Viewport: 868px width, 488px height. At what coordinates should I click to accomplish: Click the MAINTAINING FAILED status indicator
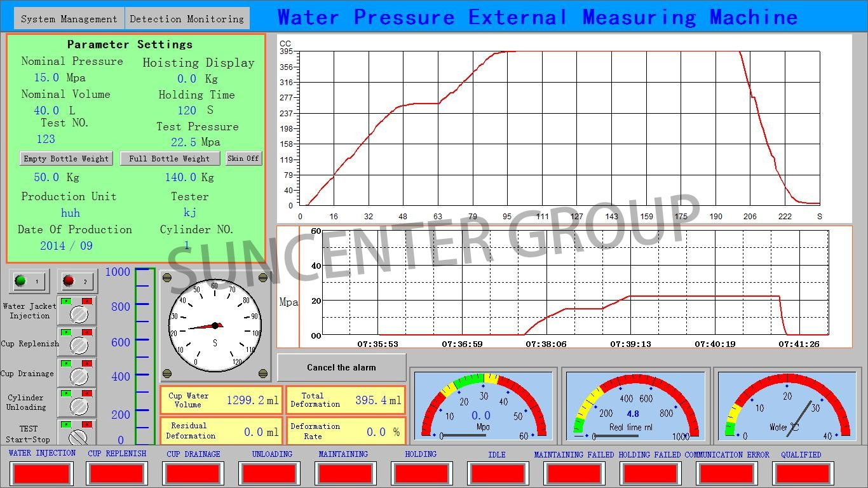coord(574,473)
